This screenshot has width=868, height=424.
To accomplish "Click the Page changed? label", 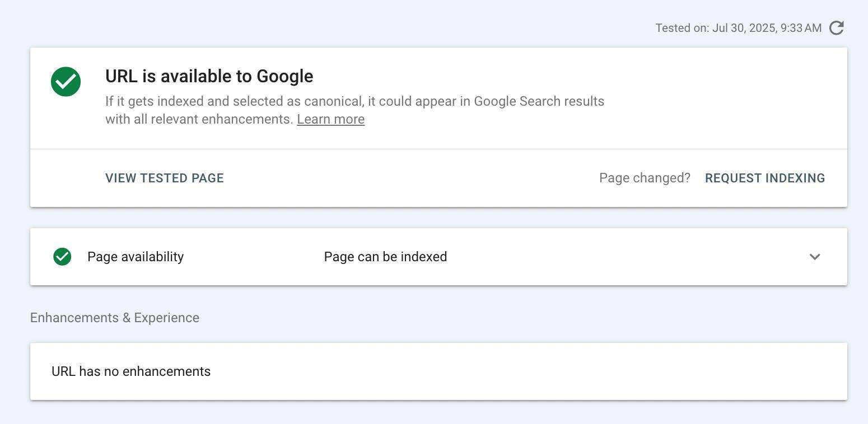I will pos(645,178).
